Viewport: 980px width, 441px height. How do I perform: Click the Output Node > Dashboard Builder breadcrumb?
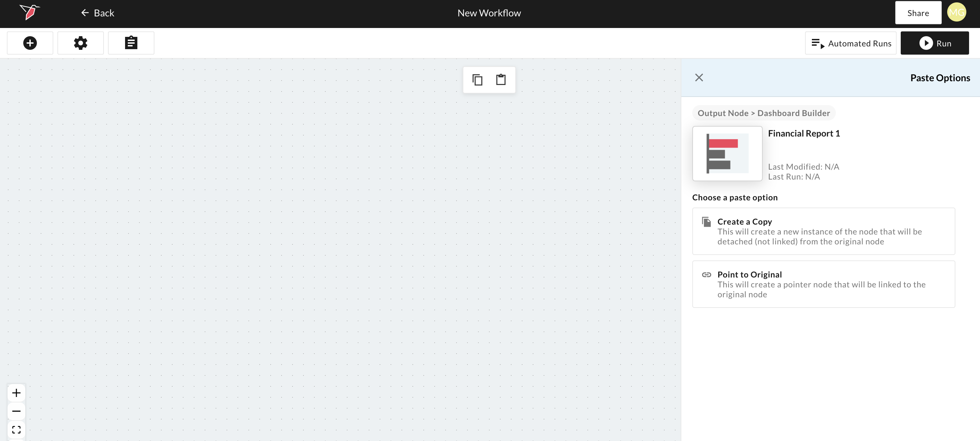764,113
